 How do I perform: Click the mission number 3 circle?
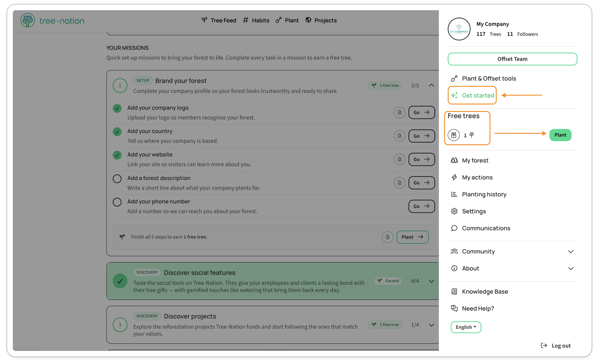(120, 325)
